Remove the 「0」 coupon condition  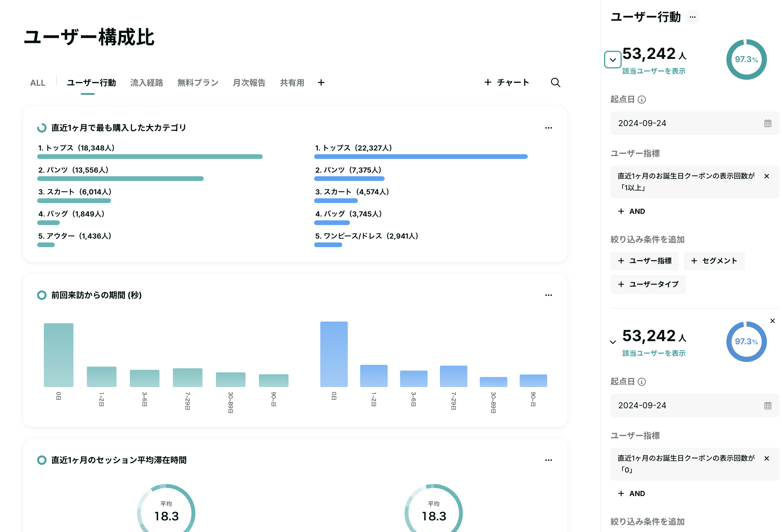pos(766,458)
